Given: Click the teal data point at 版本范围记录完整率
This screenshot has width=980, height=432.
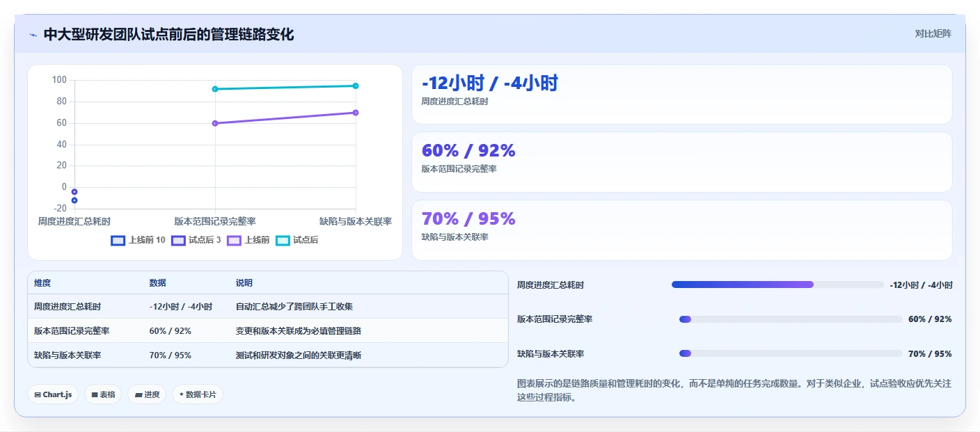Looking at the screenshot, I should point(215,89).
